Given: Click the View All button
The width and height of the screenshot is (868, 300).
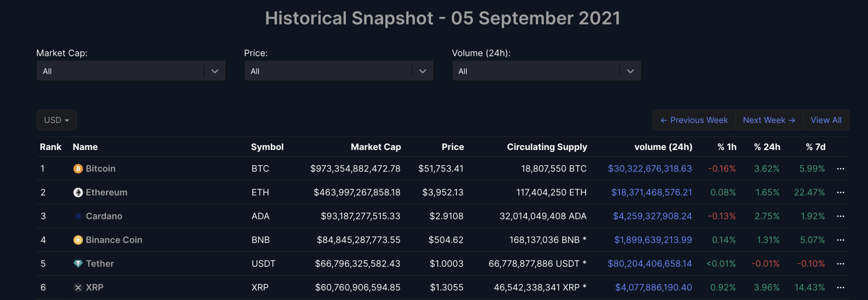Looking at the screenshot, I should tap(826, 120).
